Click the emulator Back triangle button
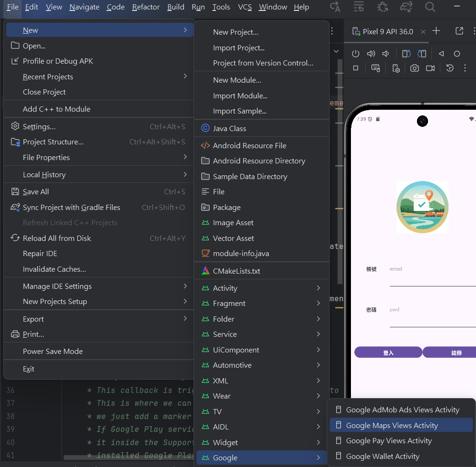Image resolution: width=476 pixels, height=467 pixels. [441, 54]
